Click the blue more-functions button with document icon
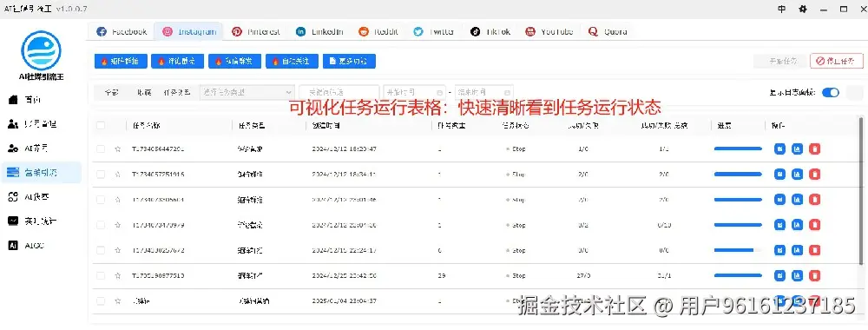The height and width of the screenshot is (330, 868). (x=349, y=61)
